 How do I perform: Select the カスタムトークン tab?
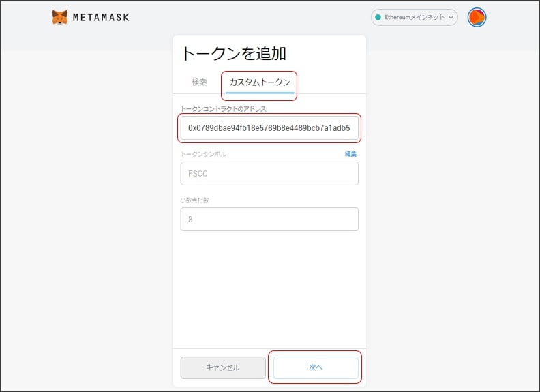click(259, 82)
